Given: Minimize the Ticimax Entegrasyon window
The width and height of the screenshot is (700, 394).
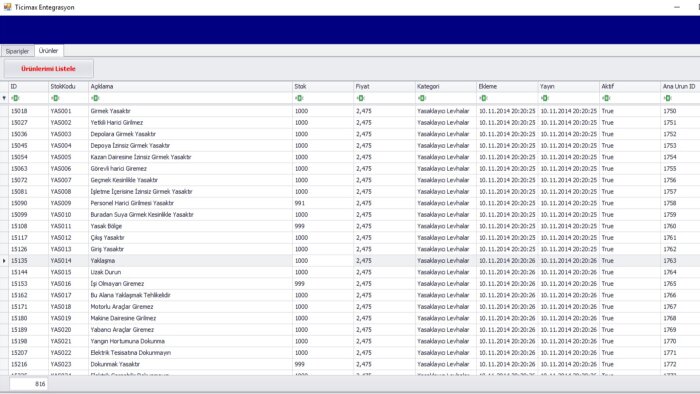Looking at the screenshot, I should 677,7.
